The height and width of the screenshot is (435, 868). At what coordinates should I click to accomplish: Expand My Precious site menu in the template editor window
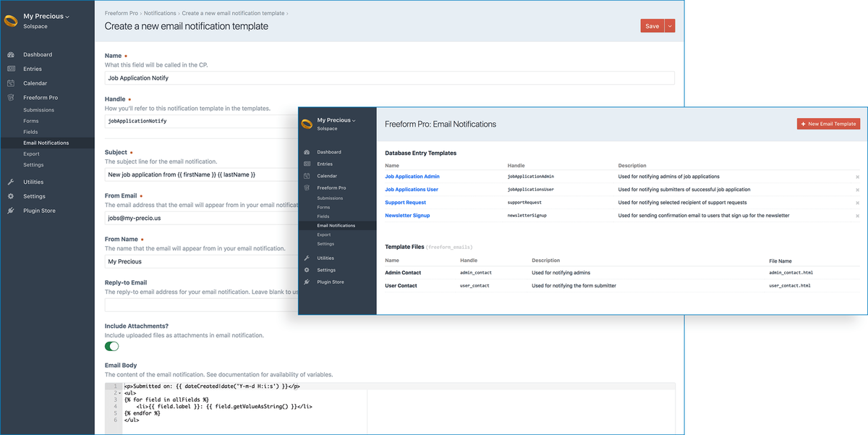[46, 16]
